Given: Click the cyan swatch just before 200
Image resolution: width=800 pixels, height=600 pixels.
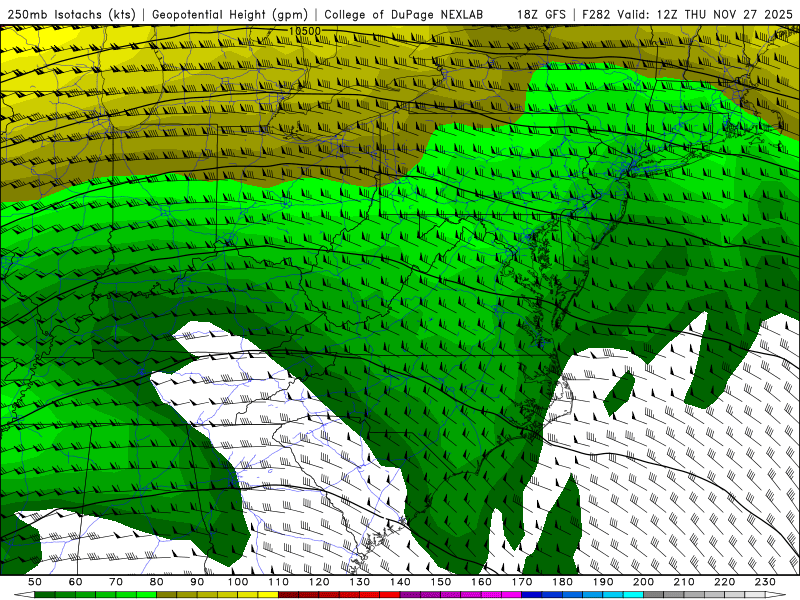Looking at the screenshot, I should (x=634, y=595).
